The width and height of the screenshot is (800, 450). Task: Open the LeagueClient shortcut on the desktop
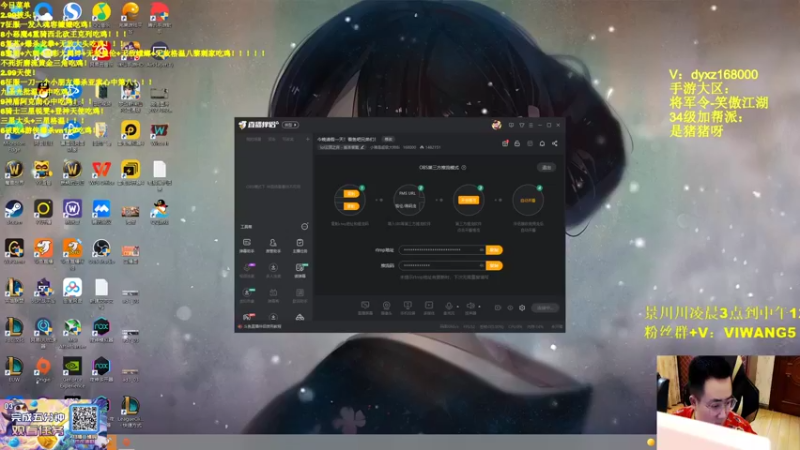point(131,411)
